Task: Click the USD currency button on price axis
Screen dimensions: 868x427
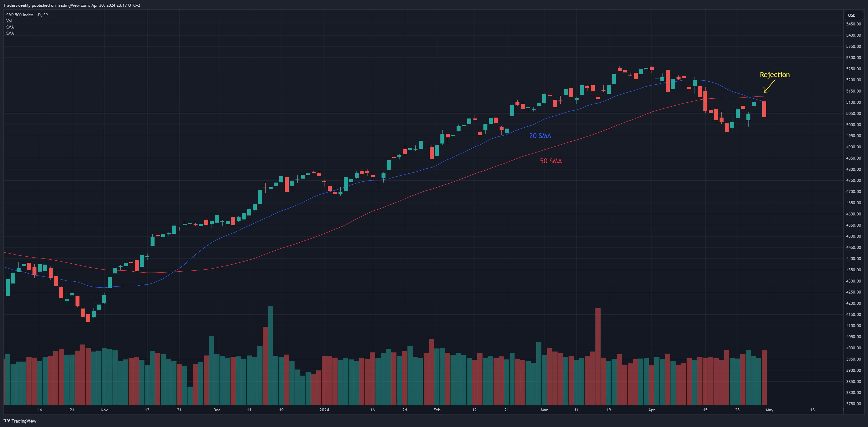Action: click(854, 15)
